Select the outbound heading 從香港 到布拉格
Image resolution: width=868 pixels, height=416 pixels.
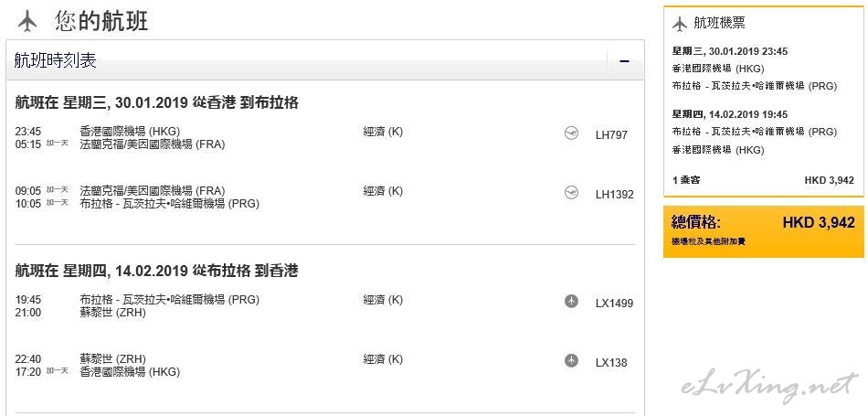pyautogui.click(x=245, y=102)
